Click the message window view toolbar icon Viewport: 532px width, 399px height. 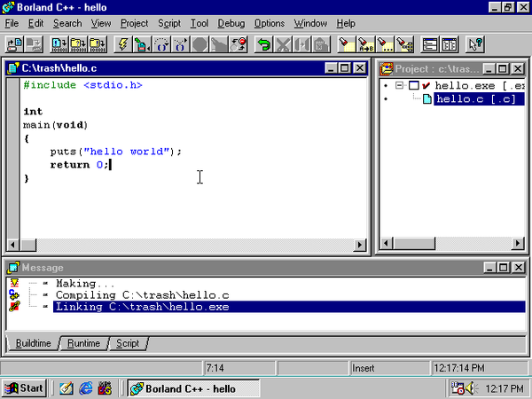click(430, 44)
